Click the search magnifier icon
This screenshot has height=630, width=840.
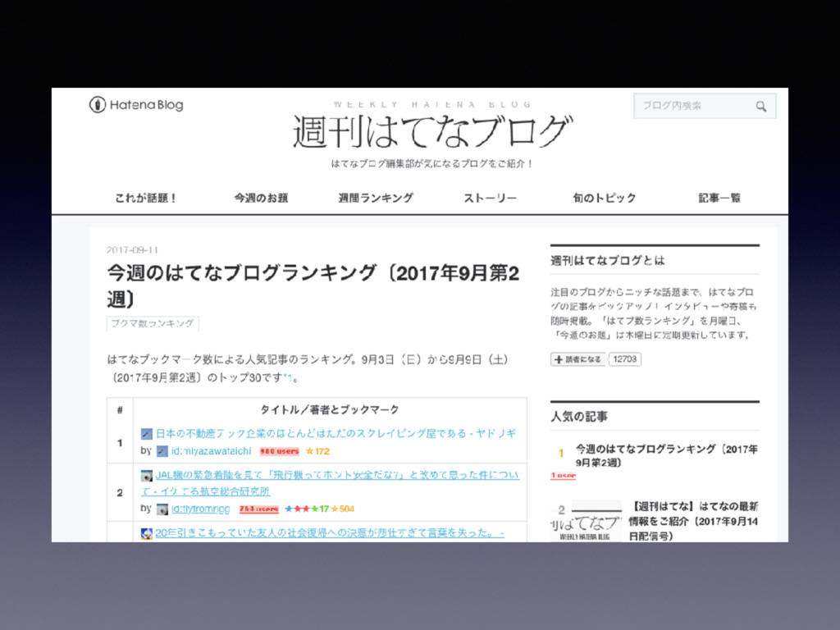pos(760,106)
